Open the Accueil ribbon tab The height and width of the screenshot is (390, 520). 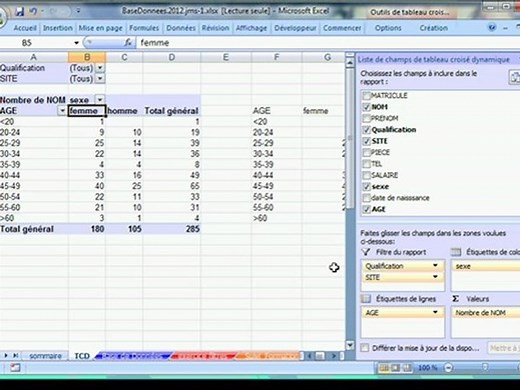click(25, 28)
